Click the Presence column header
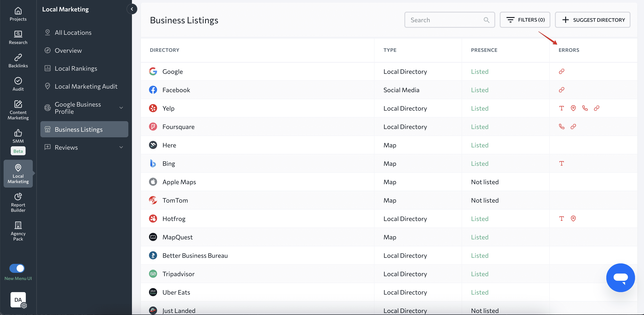644x315 pixels. (x=484, y=50)
